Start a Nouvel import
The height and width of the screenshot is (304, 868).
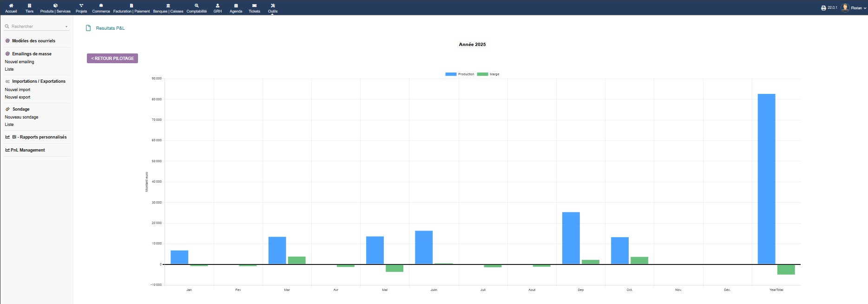coord(18,90)
